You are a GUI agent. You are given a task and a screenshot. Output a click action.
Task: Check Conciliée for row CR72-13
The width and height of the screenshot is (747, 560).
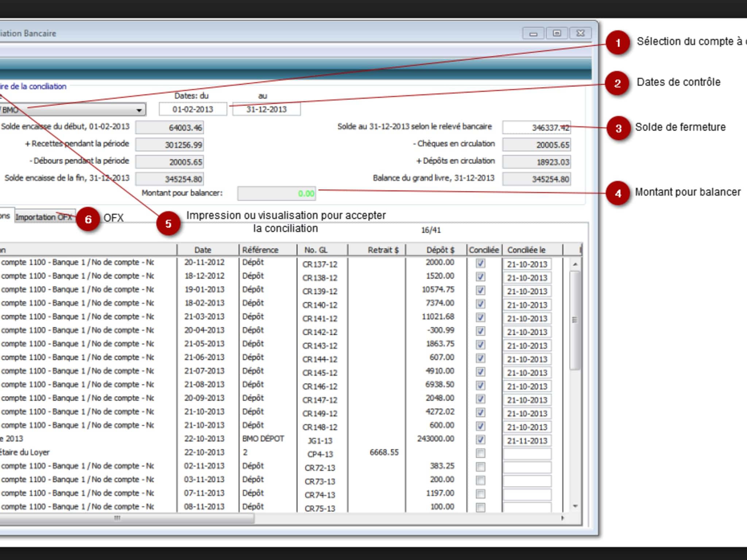[481, 467]
